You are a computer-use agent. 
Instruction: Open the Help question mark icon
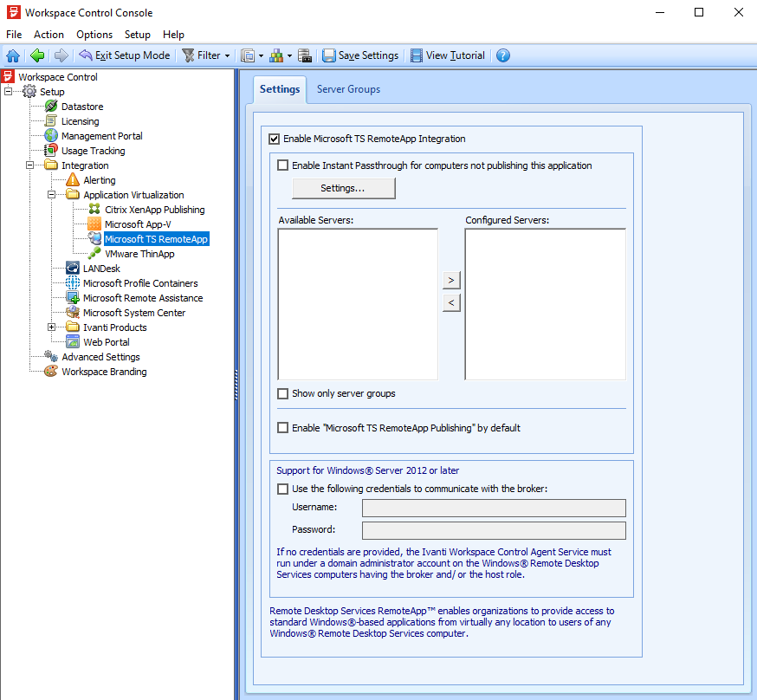502,55
